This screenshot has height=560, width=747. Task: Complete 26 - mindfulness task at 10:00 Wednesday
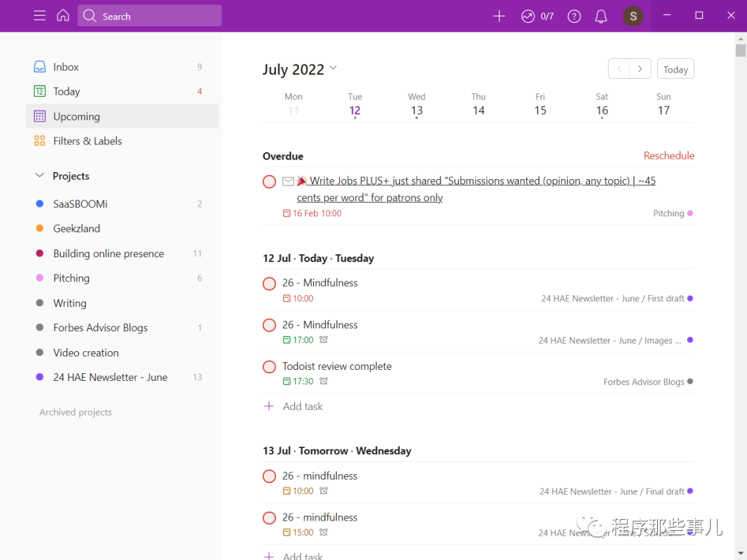[269, 476]
